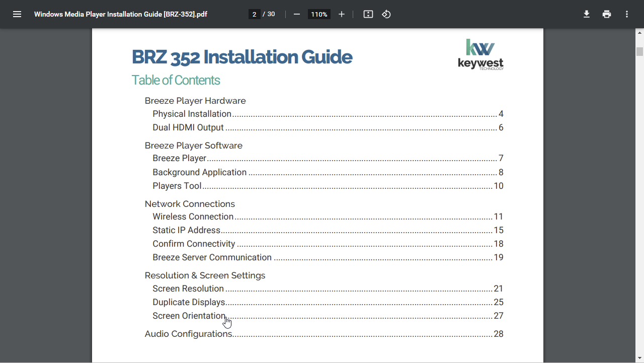644x363 pixels.
Task: Open Breeze Server Communication entry
Action: (328, 257)
